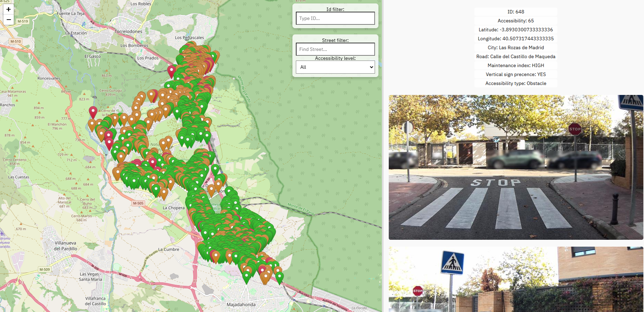The height and width of the screenshot is (312, 644).
Task: Click the orange marker above La Chopera
Action: pos(164,193)
